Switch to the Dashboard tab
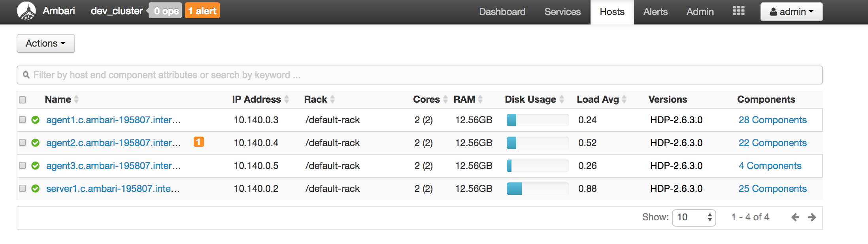Image resolution: width=868 pixels, height=244 pixels. coord(502,12)
